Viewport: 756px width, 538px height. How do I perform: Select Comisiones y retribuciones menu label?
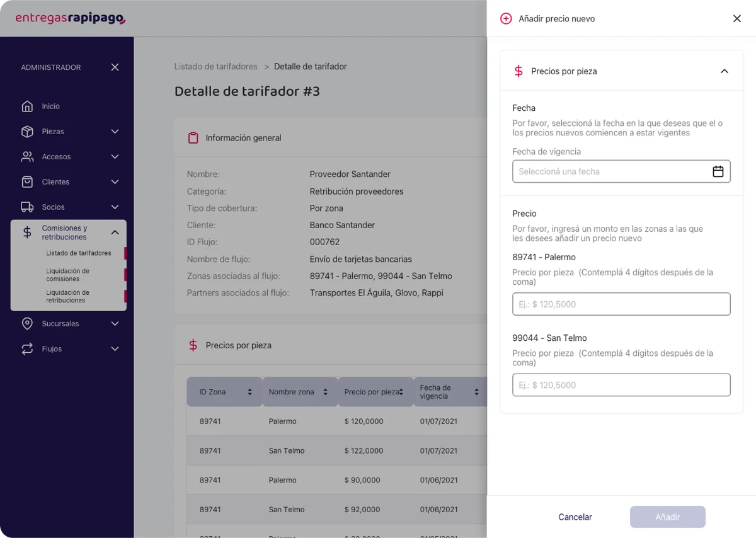(x=64, y=232)
